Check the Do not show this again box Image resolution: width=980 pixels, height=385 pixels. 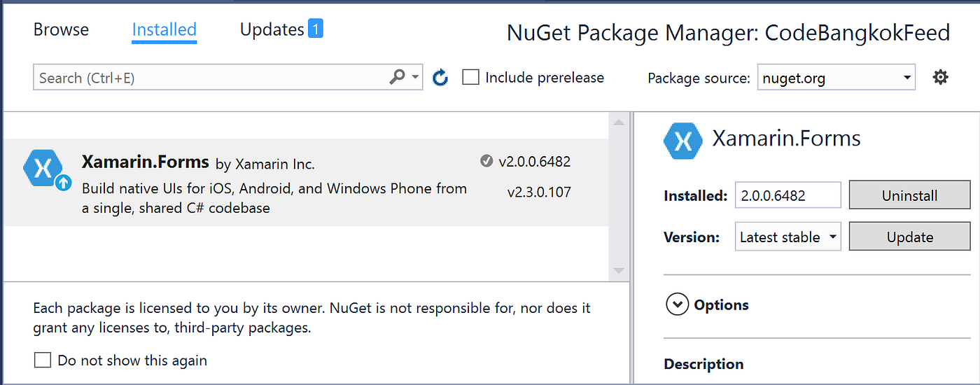[x=43, y=360]
